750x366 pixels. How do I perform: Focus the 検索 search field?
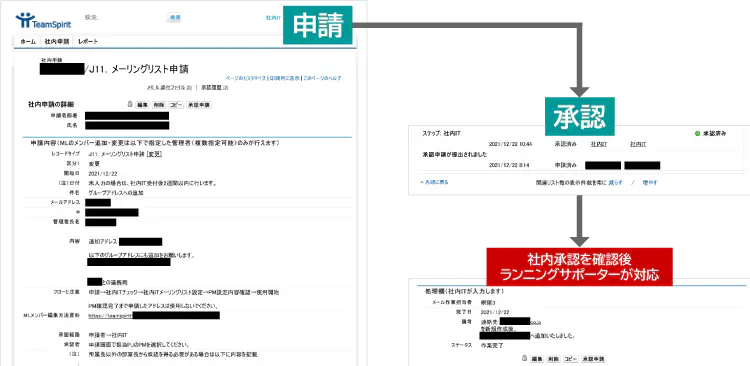pyautogui.click(x=123, y=17)
